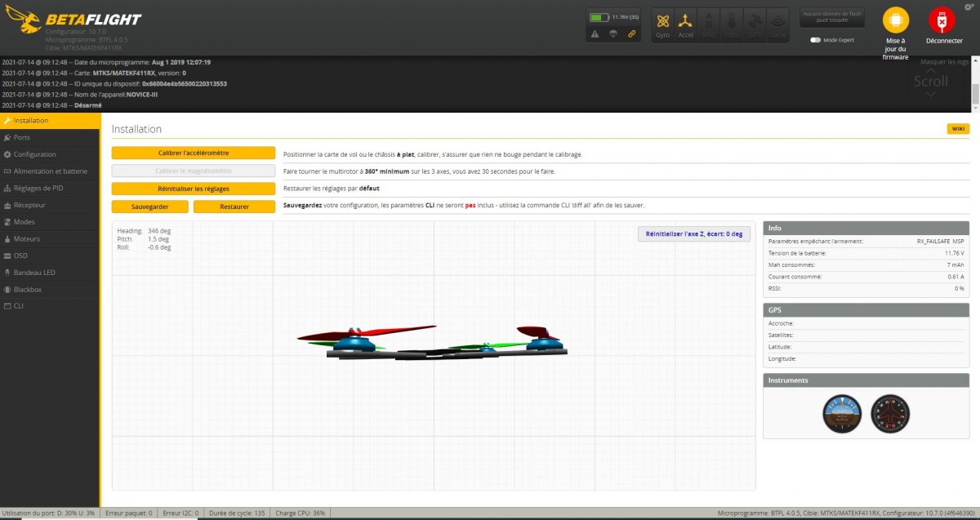The height and width of the screenshot is (520, 980).
Task: Open the CLI tab
Action: coord(19,306)
